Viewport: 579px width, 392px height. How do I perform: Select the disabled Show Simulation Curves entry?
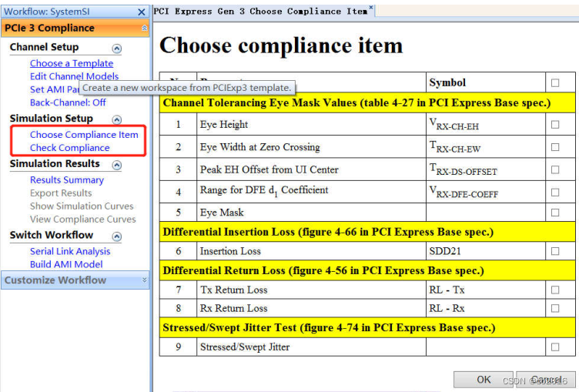[x=82, y=206]
